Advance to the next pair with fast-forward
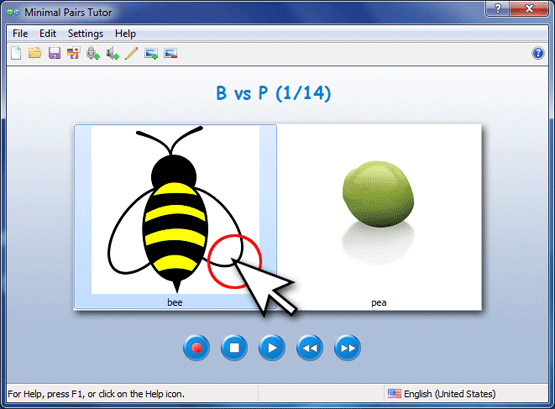Viewport: 555px width, 409px height. (347, 348)
